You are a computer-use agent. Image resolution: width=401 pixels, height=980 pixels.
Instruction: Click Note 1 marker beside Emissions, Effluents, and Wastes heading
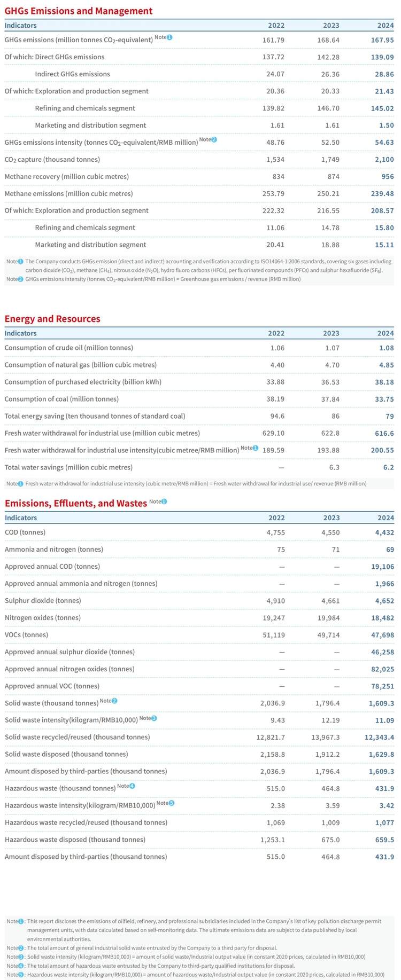158,501
